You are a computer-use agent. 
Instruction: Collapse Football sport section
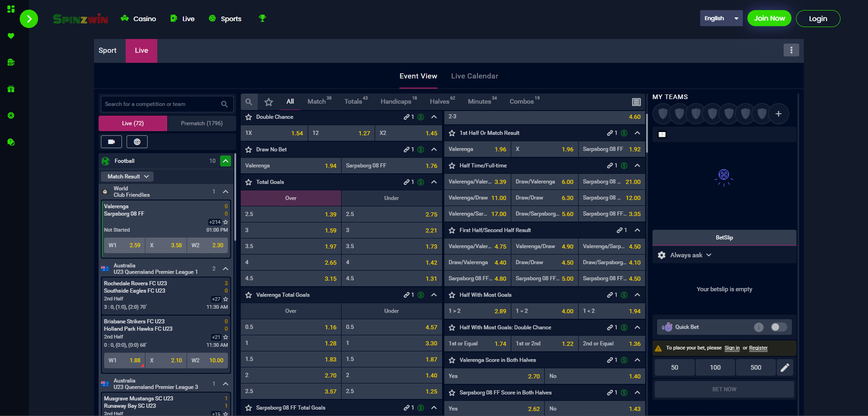tap(226, 161)
